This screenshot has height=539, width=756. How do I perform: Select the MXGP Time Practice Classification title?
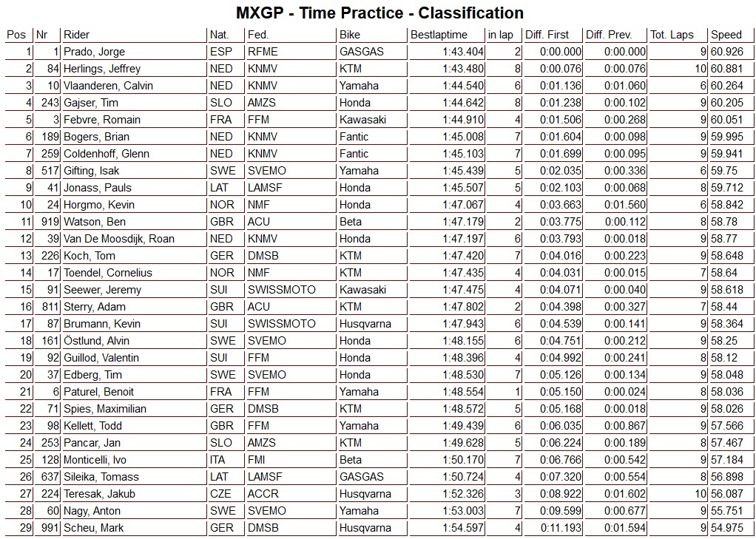[x=379, y=13]
